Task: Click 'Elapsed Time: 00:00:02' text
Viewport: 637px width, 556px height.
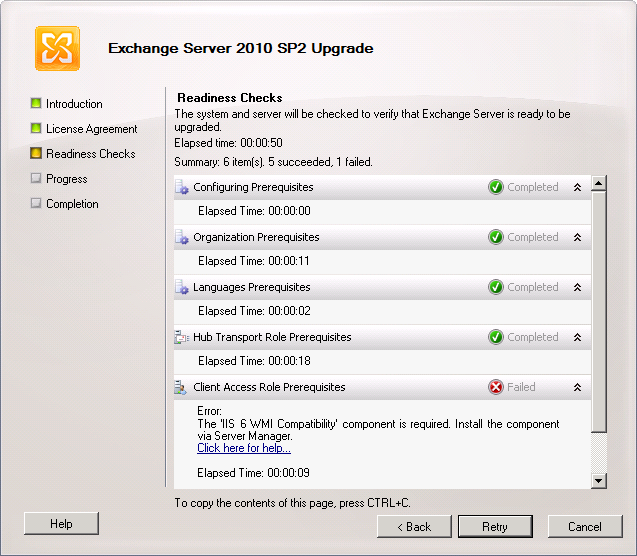Action: (x=254, y=311)
